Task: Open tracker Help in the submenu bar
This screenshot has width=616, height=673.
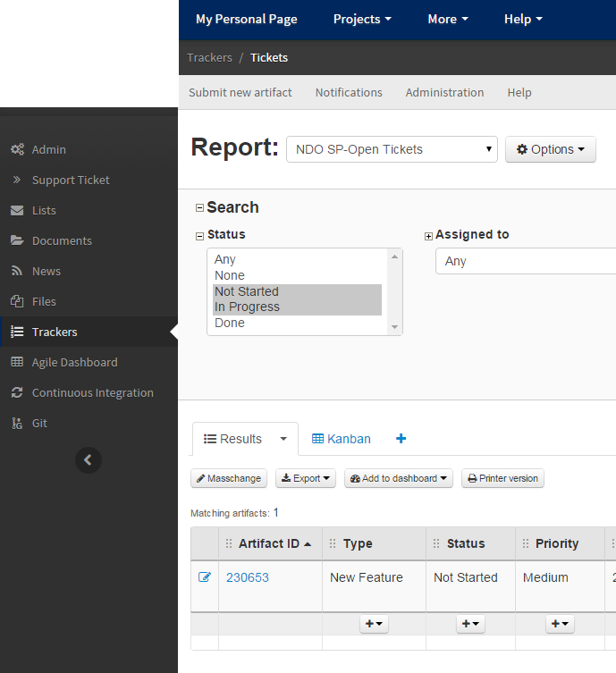Action: pyautogui.click(x=519, y=92)
